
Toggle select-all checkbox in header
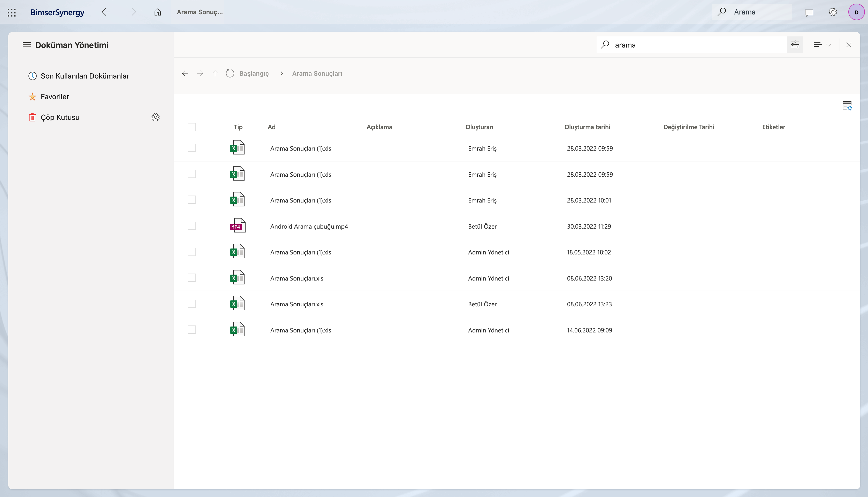[x=192, y=127]
